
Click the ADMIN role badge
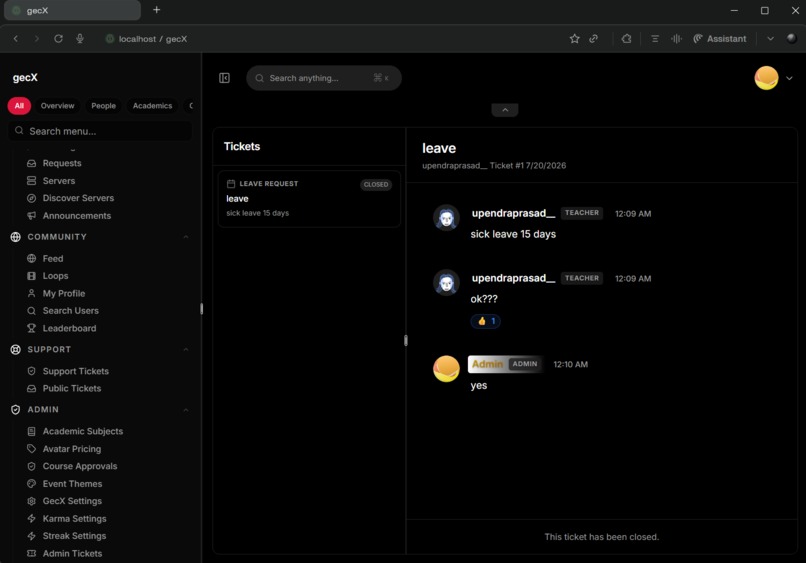[x=524, y=364]
